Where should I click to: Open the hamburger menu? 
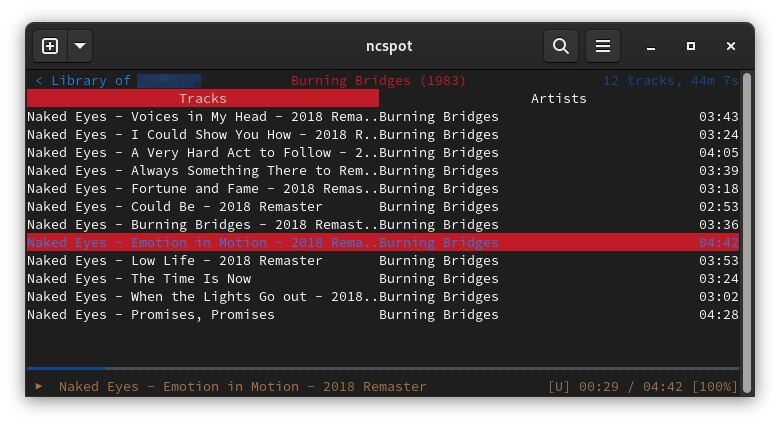click(x=602, y=46)
